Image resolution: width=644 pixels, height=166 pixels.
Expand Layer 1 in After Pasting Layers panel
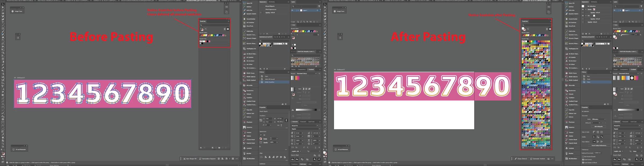[620, 10]
